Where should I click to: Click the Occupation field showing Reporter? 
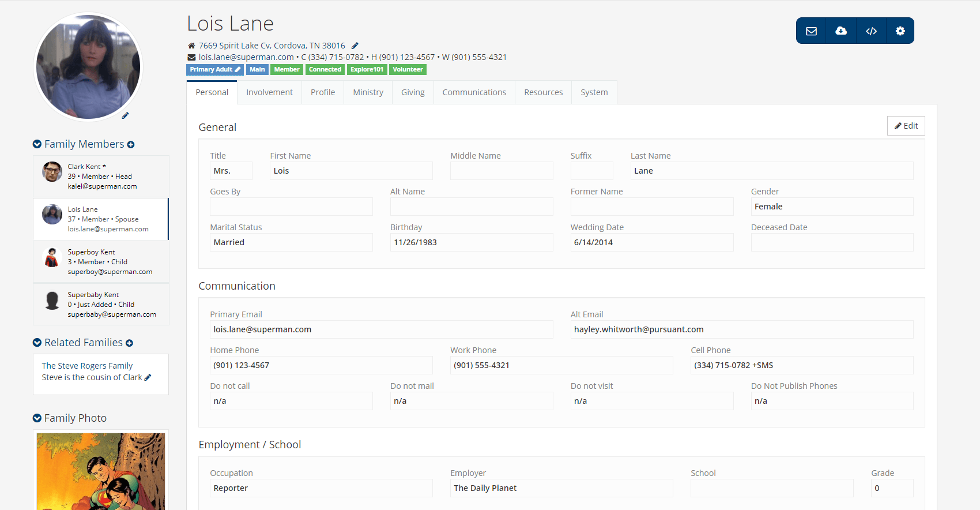coord(321,488)
